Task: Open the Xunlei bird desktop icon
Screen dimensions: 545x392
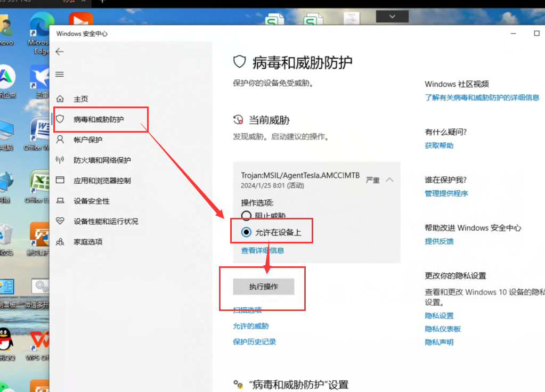Action: [39, 80]
